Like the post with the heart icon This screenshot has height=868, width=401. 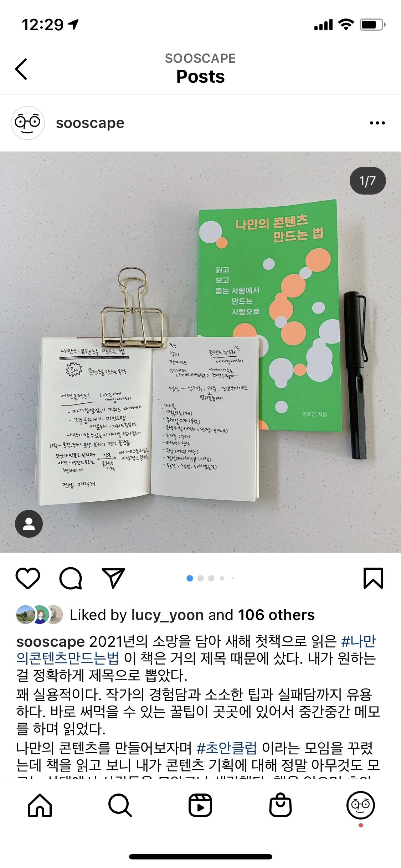click(28, 578)
